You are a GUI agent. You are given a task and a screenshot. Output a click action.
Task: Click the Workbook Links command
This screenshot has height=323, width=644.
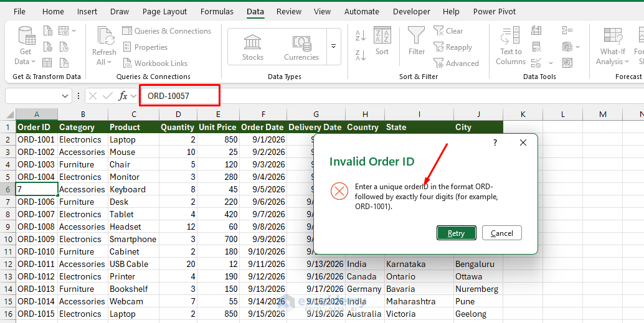[x=155, y=63]
